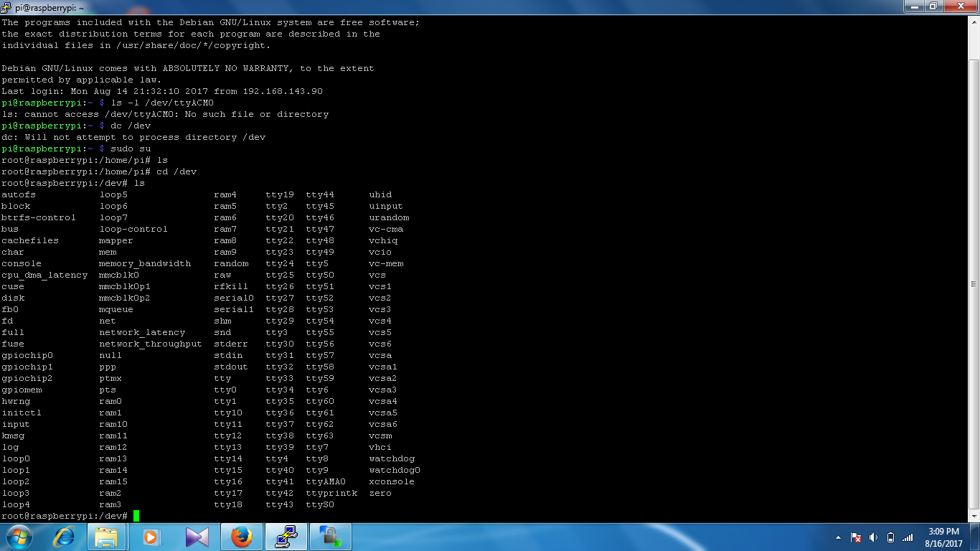Click the 'ttyprintk' device name

[331, 493]
